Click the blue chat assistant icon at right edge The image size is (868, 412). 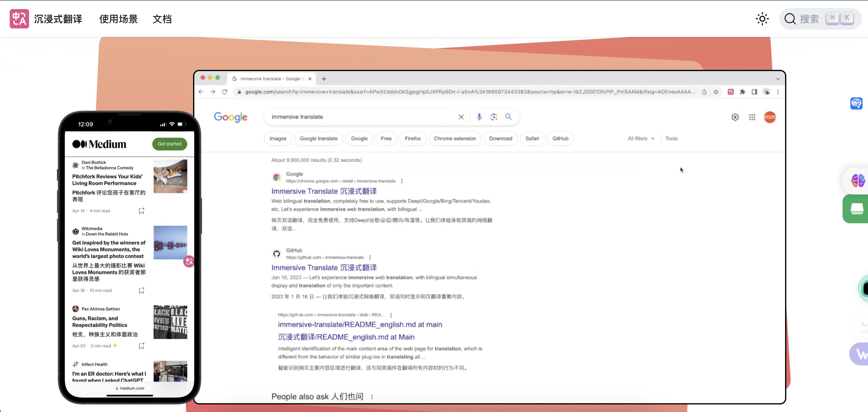point(856,103)
